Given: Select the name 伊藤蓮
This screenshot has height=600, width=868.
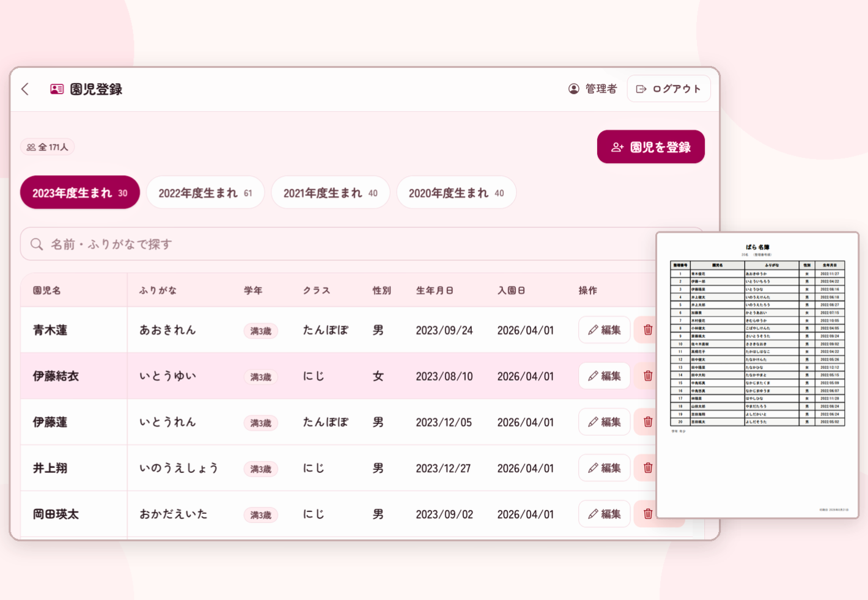Looking at the screenshot, I should 50,422.
